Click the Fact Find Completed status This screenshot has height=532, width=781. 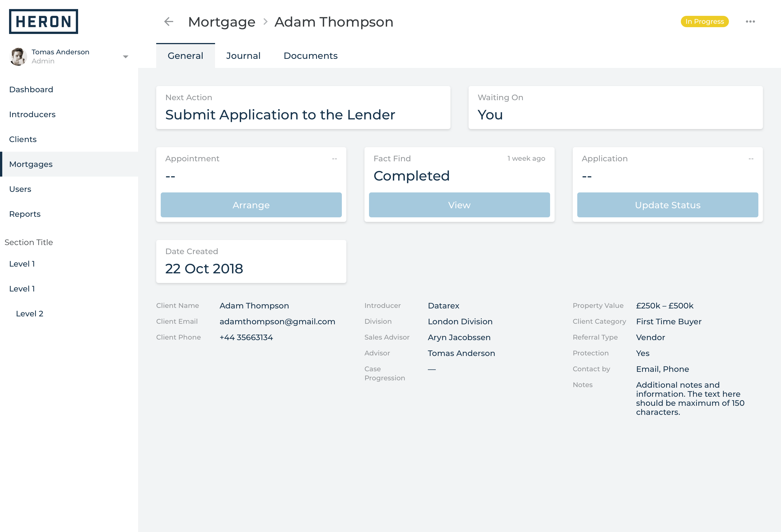[411, 176]
